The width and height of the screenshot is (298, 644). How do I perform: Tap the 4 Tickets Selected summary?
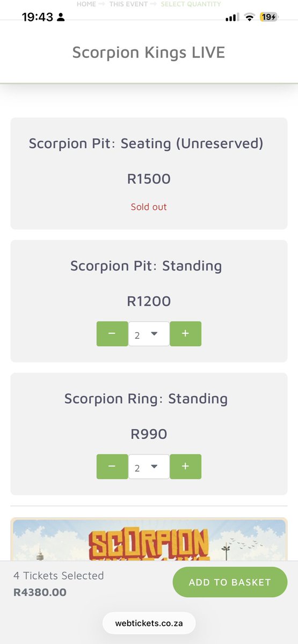[59, 575]
